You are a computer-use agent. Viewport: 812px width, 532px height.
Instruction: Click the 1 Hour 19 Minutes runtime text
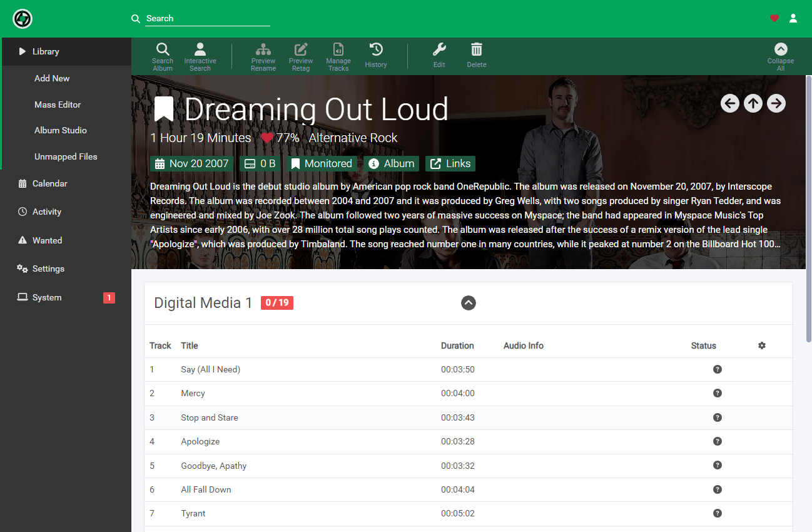(x=201, y=138)
